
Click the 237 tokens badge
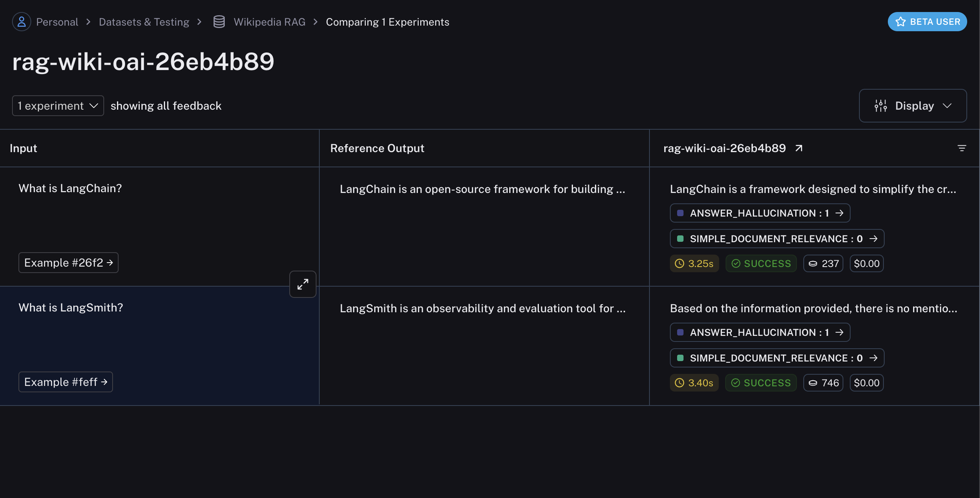coord(823,263)
